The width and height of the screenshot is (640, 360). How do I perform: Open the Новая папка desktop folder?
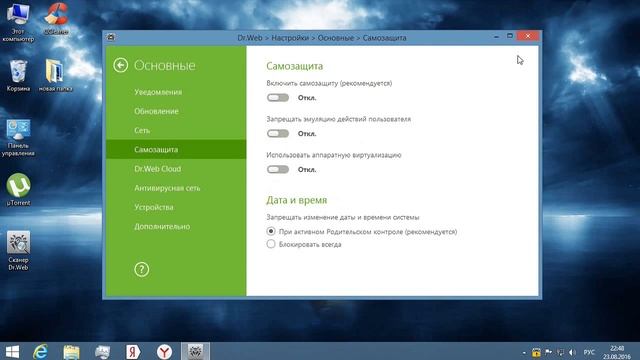56,76
